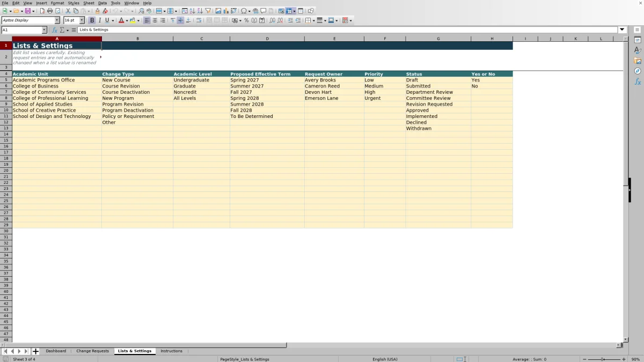Open the Name Box dropdown
This screenshot has width=644, height=362.
point(44,30)
